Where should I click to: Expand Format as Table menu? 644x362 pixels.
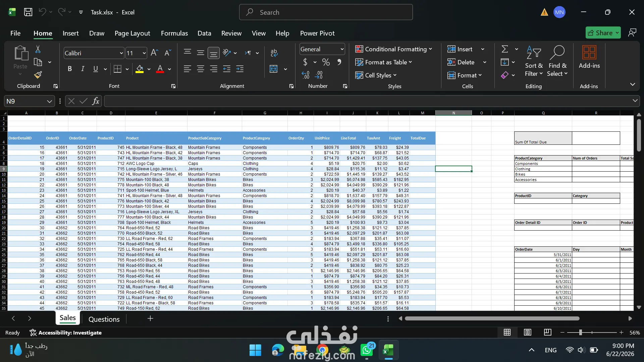tap(383, 62)
